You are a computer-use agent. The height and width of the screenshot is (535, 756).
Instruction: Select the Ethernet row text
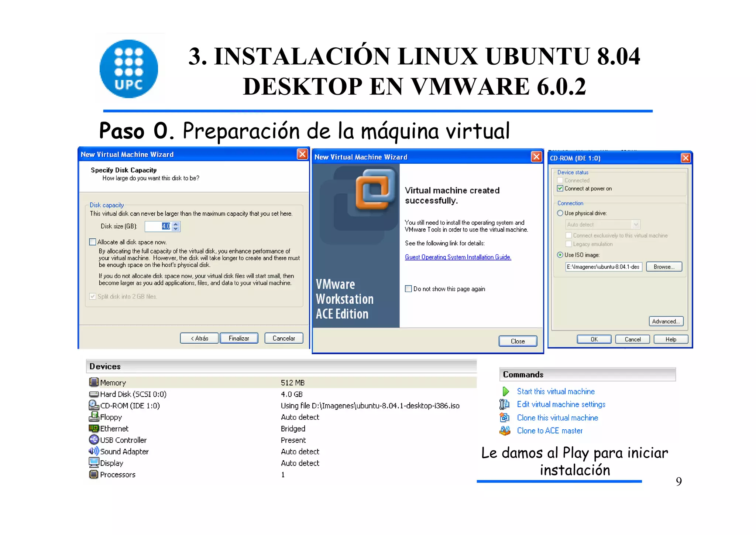click(114, 429)
